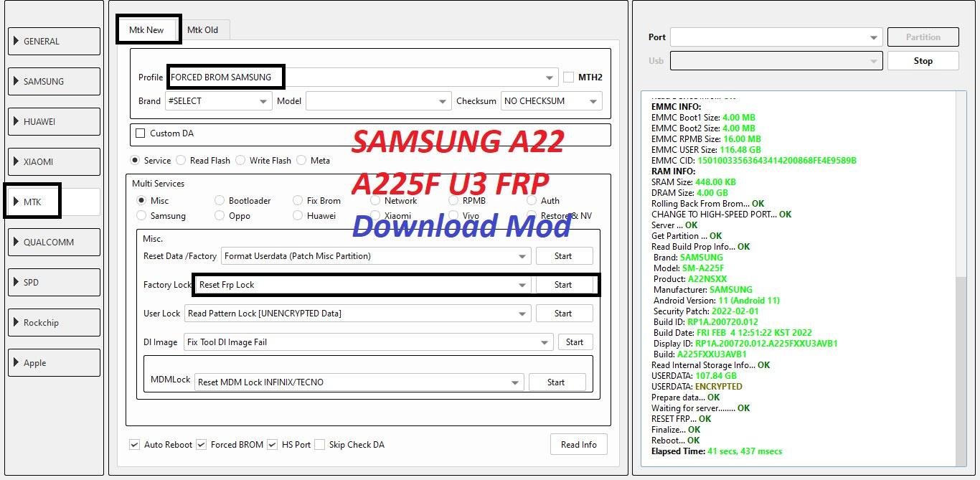Open the SPD sidebar section
The height and width of the screenshot is (480, 980).
click(x=54, y=282)
